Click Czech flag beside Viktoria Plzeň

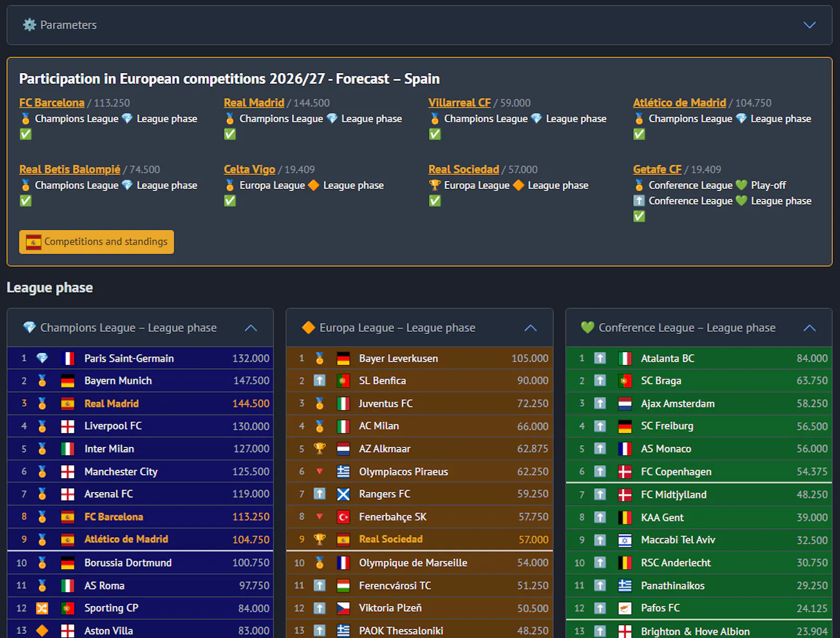click(343, 608)
